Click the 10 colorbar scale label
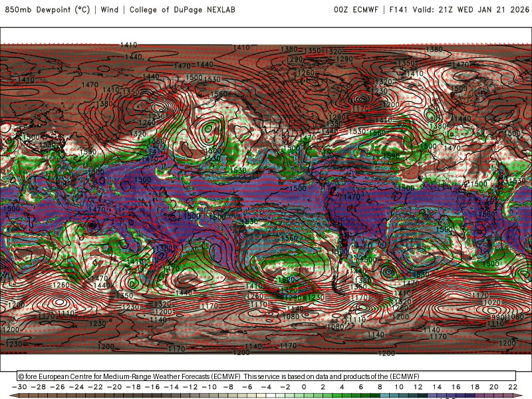 399,387
